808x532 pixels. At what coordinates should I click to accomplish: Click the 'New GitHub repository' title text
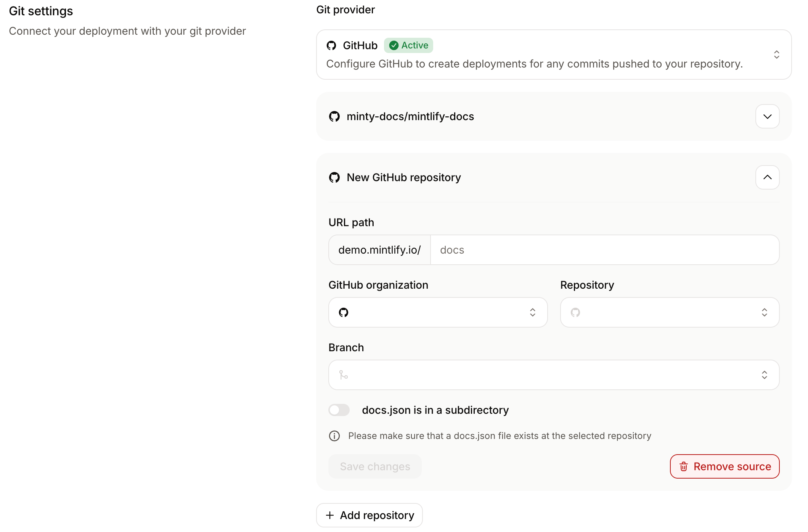(x=404, y=177)
